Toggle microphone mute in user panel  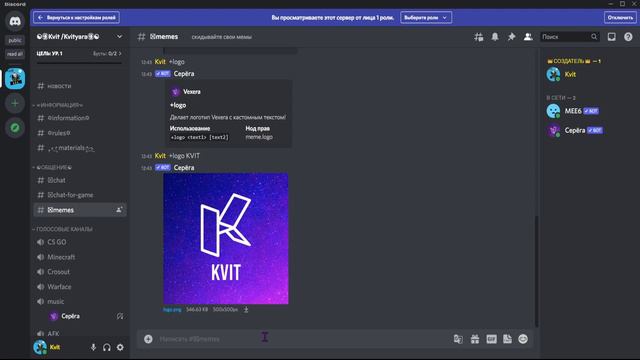click(x=93, y=347)
